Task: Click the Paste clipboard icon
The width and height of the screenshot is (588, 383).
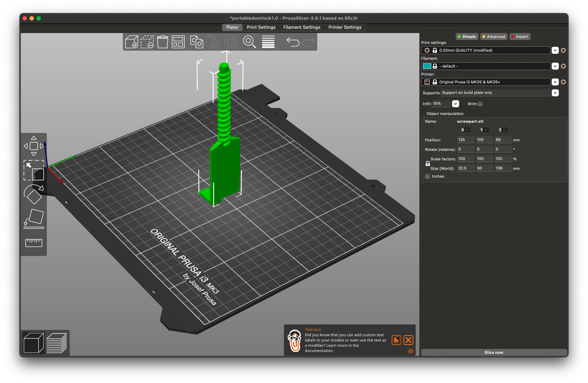Action: point(212,42)
